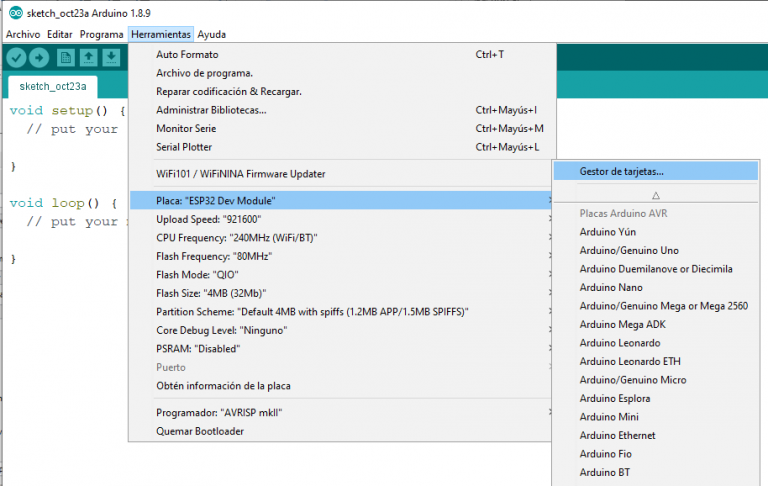Click the Arduino logo in title bar
The height and width of the screenshot is (486, 768).
[x=13, y=13]
